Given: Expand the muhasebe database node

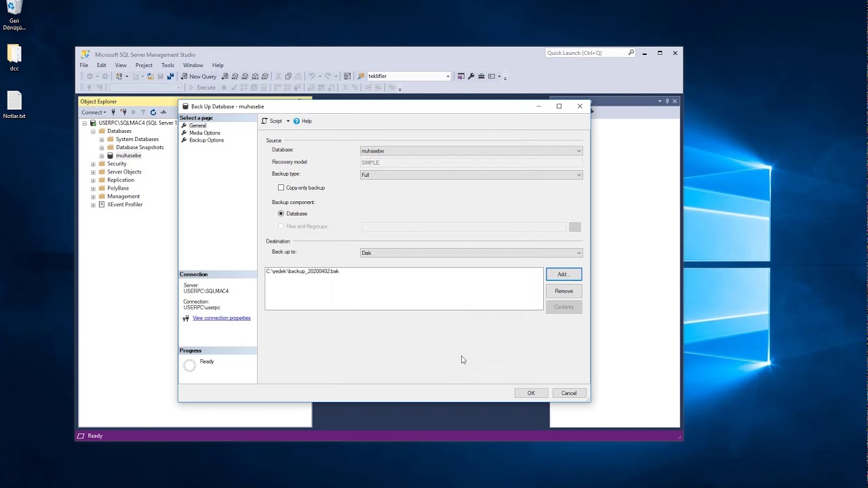Looking at the screenshot, I should point(102,156).
